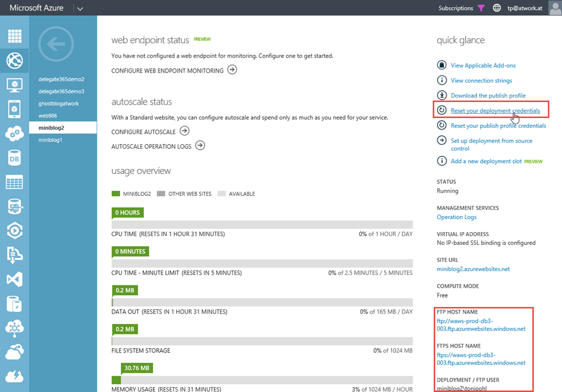The width and height of the screenshot is (562, 392).
Task: Open the miniblog2.azurewebsites.net site URL
Action: [x=473, y=269]
